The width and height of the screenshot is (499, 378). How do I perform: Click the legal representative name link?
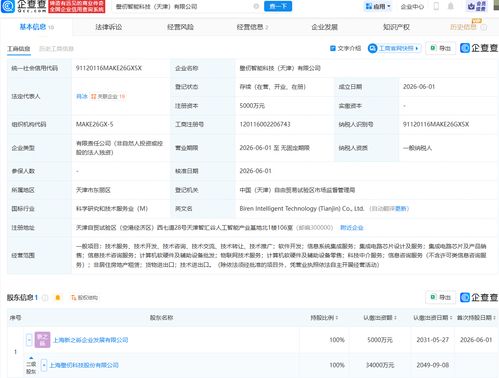point(82,96)
